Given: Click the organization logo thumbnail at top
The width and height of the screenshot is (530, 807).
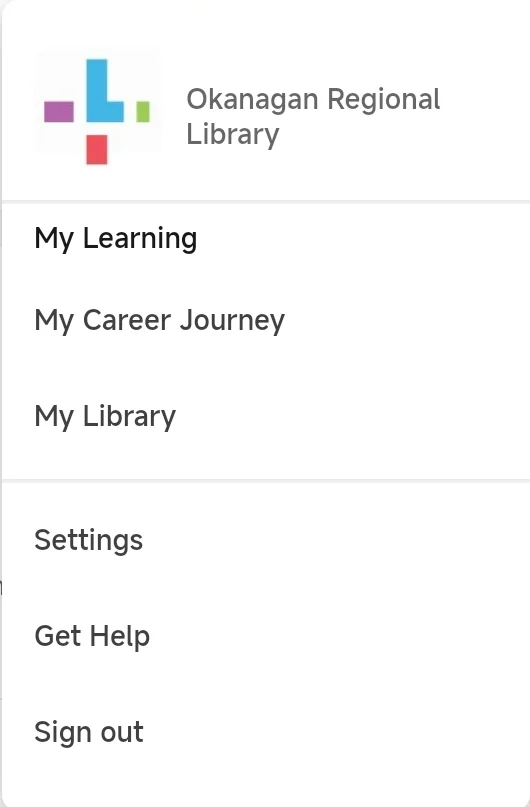Looking at the screenshot, I should 97,112.
